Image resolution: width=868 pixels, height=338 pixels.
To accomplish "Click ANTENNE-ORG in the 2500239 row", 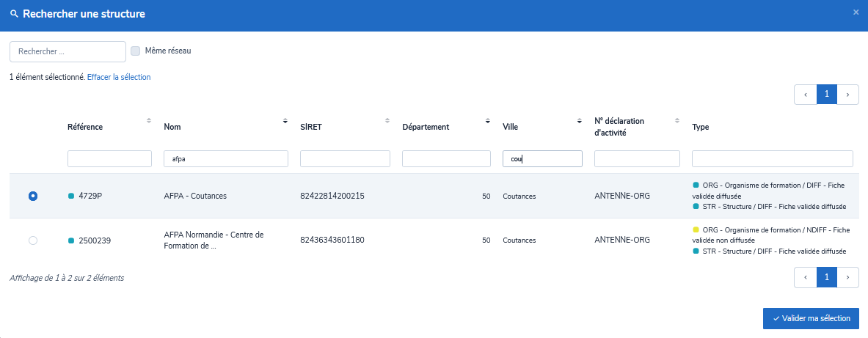I will [x=622, y=240].
